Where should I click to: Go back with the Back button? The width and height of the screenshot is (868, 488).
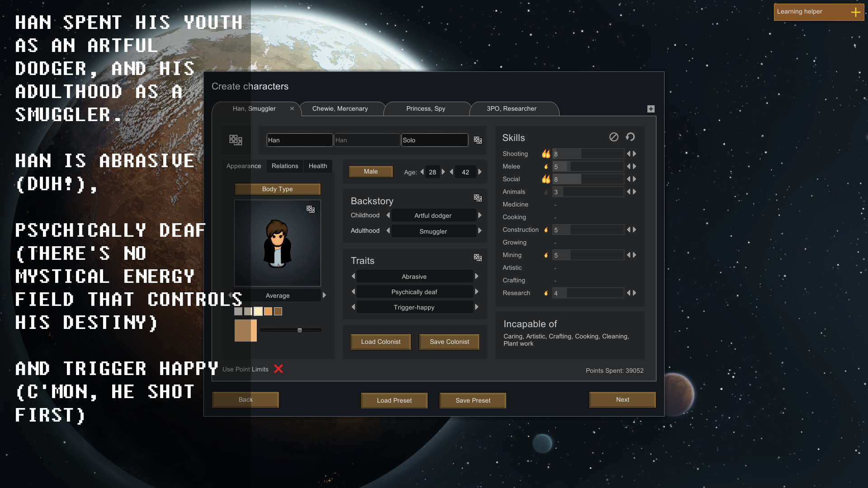pyautogui.click(x=245, y=400)
